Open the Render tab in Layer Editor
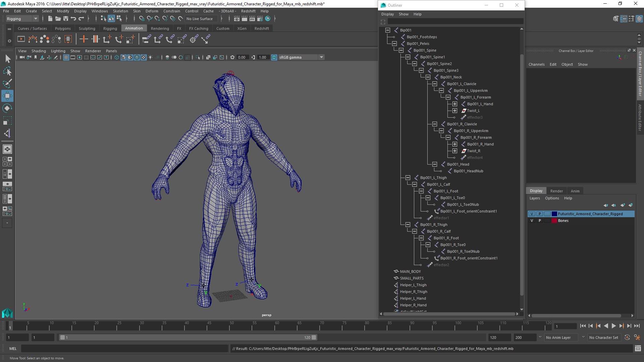The width and height of the screenshot is (644, 362). (556, 191)
